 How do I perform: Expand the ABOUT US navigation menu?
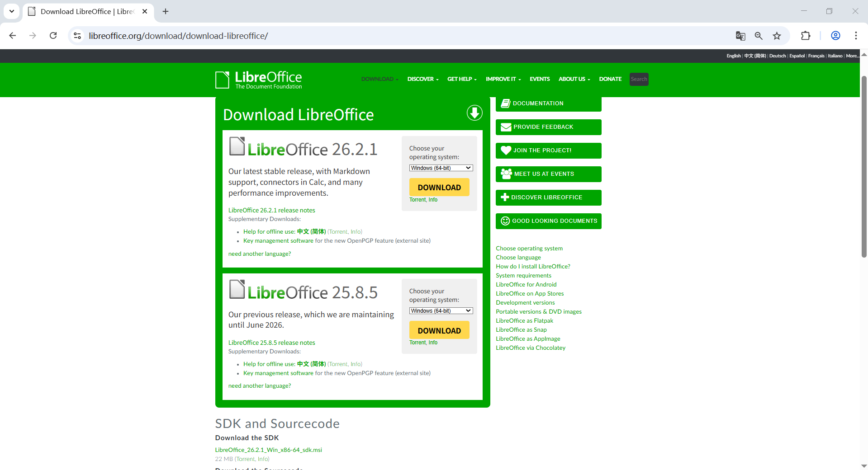pyautogui.click(x=574, y=79)
